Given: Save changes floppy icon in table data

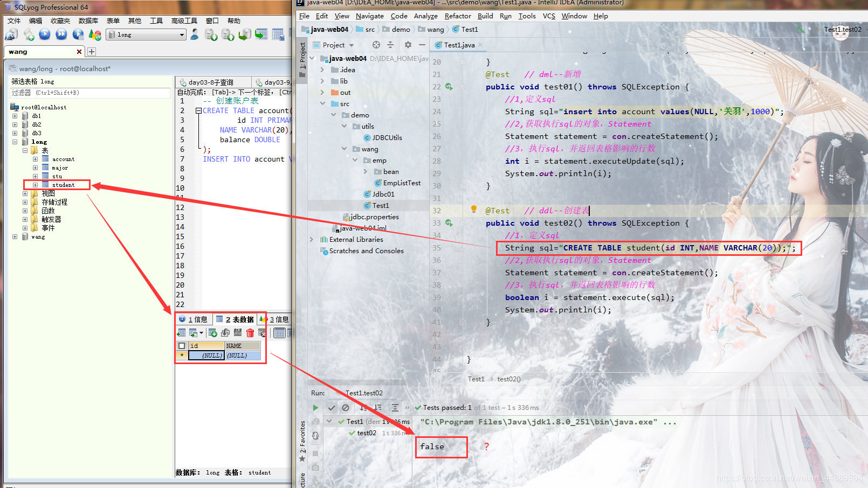Looking at the screenshot, I should pos(238,333).
